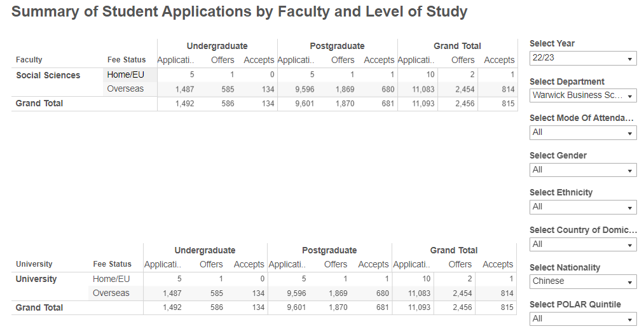Click Grand Total row label in university table
Screen dimensions: 644x331
(x=39, y=307)
